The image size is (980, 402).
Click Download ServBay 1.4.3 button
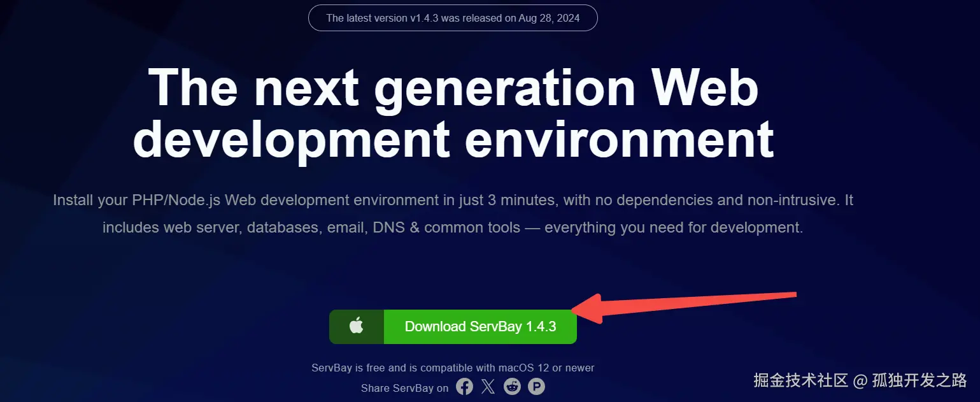point(453,327)
